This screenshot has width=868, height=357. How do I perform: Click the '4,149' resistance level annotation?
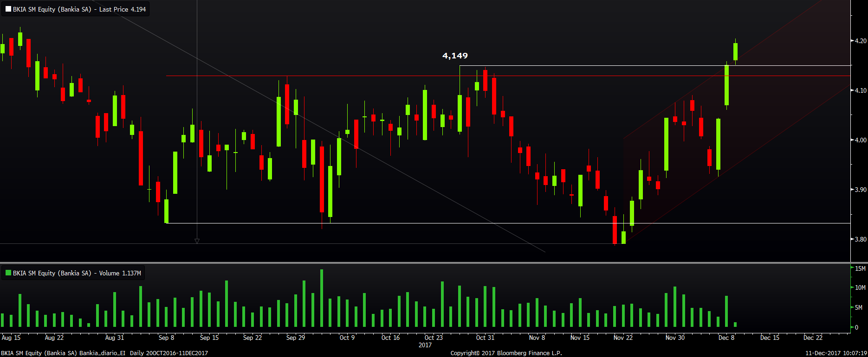pos(455,56)
